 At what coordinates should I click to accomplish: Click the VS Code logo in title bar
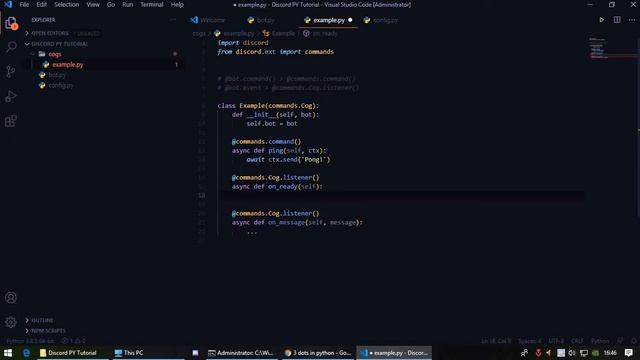(x=8, y=4)
